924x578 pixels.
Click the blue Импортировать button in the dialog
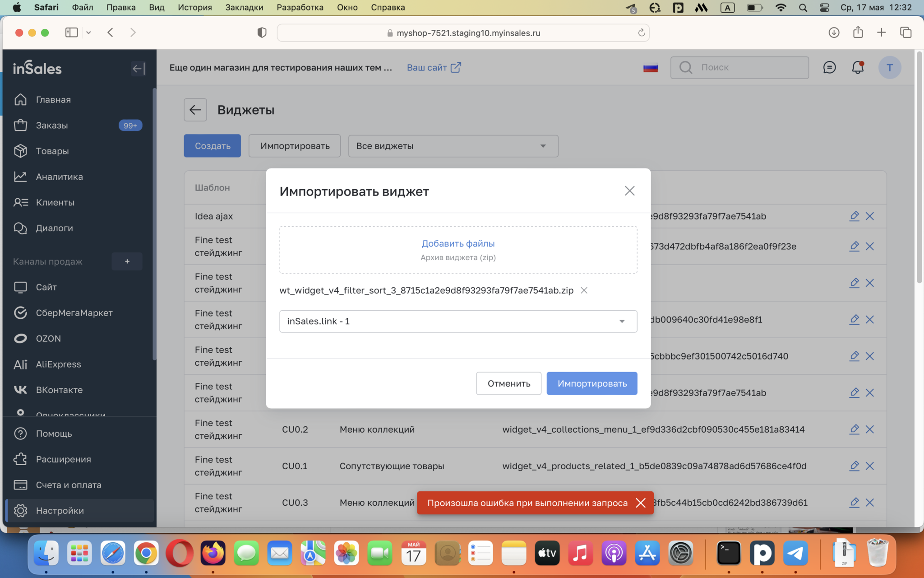[x=591, y=383]
